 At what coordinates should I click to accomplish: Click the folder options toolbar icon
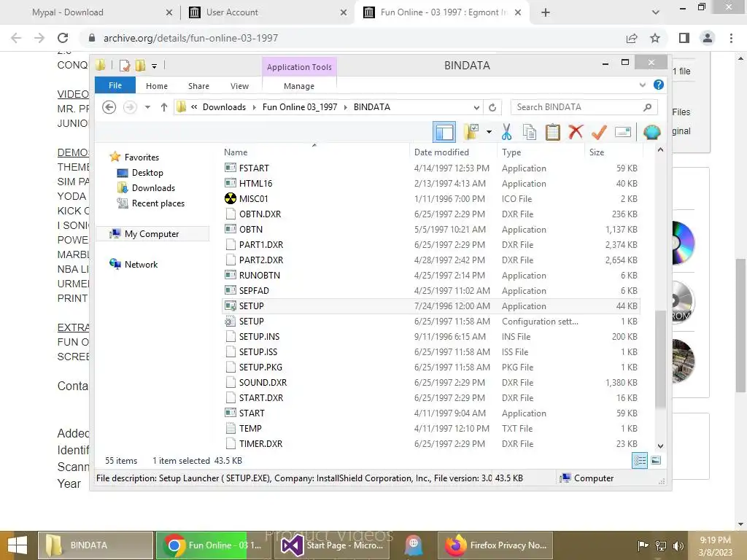point(471,132)
